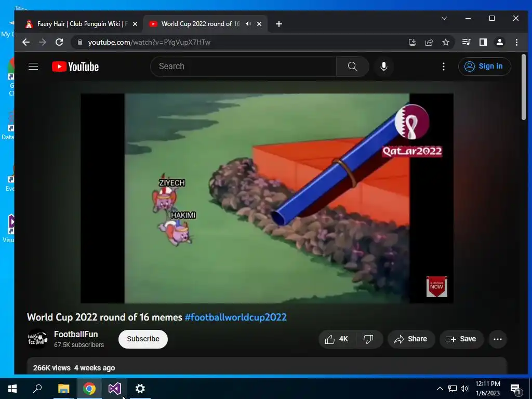This screenshot has height=399, width=532.
Task: Show hidden system tray icons
Action: pos(440,389)
